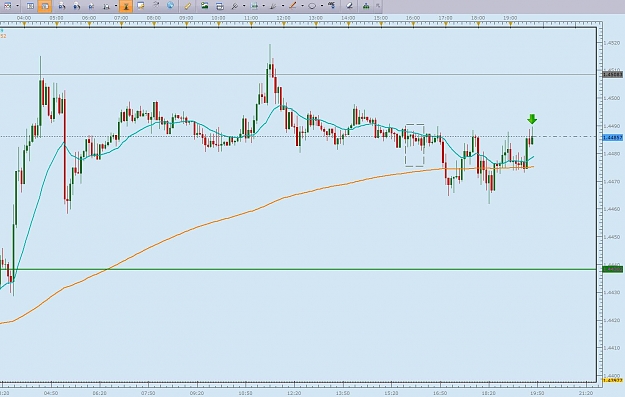
Task: Click the save chart as picture icon
Action: coord(204,6)
